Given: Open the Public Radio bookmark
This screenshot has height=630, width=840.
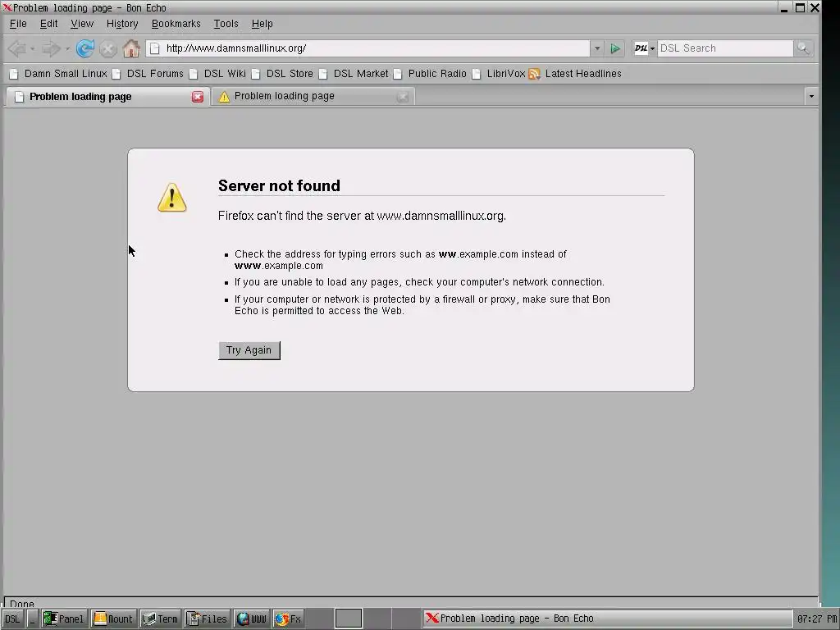Looking at the screenshot, I should pyautogui.click(x=430, y=73).
